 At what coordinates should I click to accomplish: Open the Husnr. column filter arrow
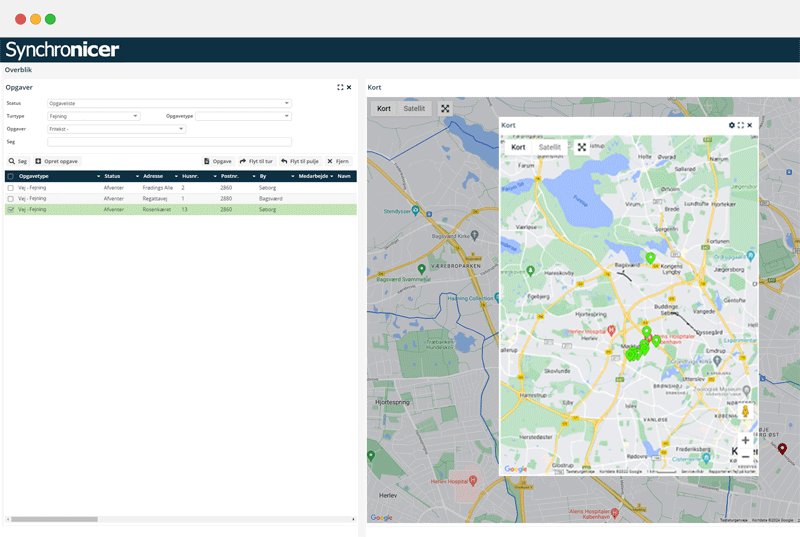point(215,176)
